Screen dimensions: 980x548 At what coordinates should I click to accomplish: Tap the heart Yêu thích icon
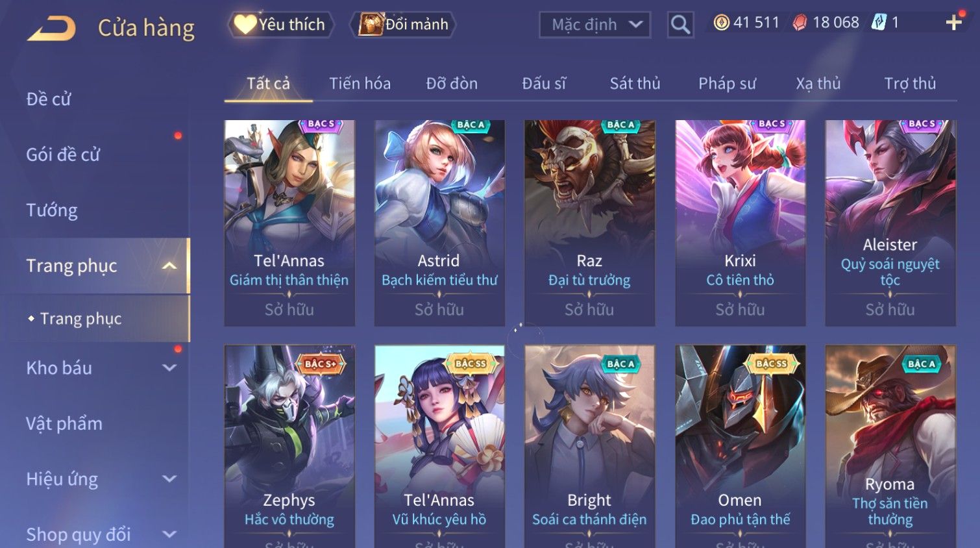tap(245, 24)
